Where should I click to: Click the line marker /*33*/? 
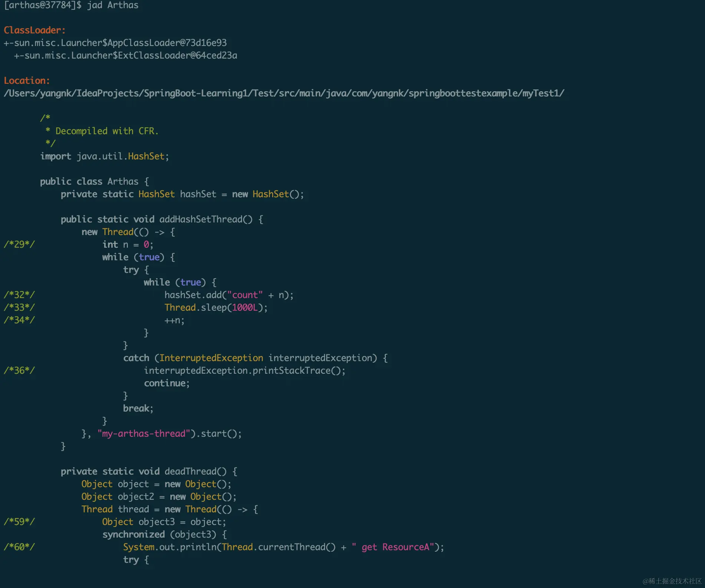[19, 307]
